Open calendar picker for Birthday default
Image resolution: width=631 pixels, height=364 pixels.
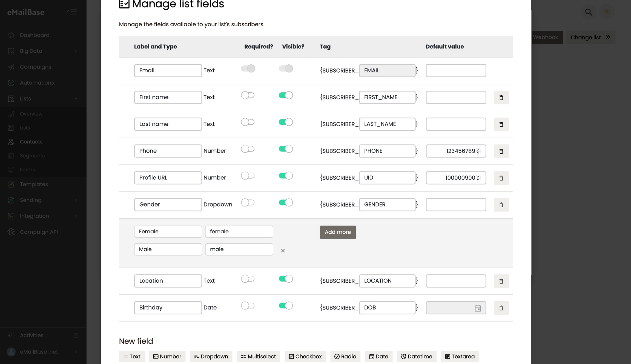click(478, 308)
